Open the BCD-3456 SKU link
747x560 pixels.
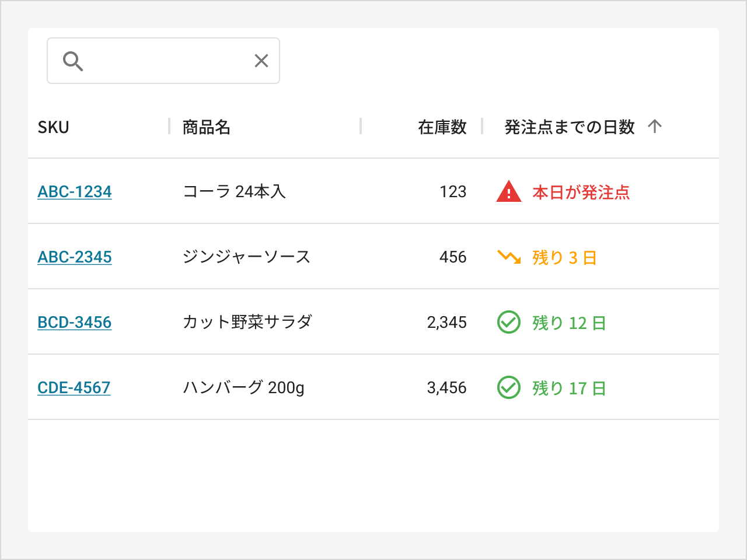pyautogui.click(x=75, y=323)
